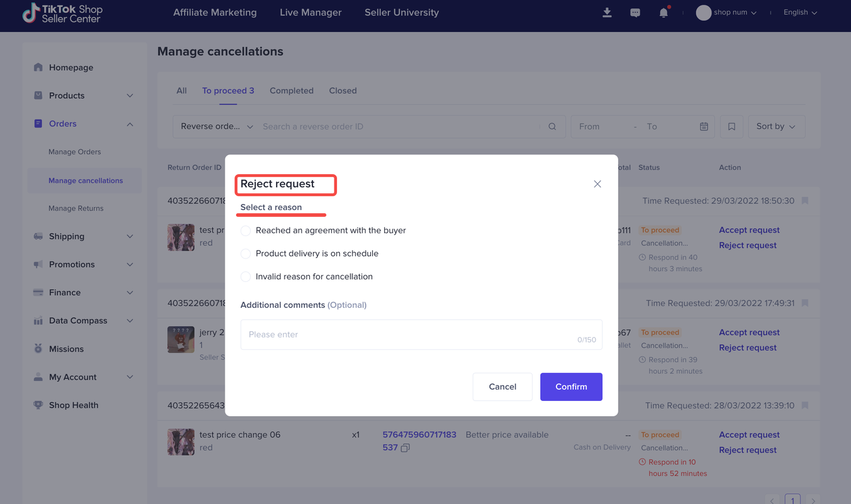851x504 pixels.
Task: Choose 'Invalid reason for cancellation' option
Action: pos(246,277)
